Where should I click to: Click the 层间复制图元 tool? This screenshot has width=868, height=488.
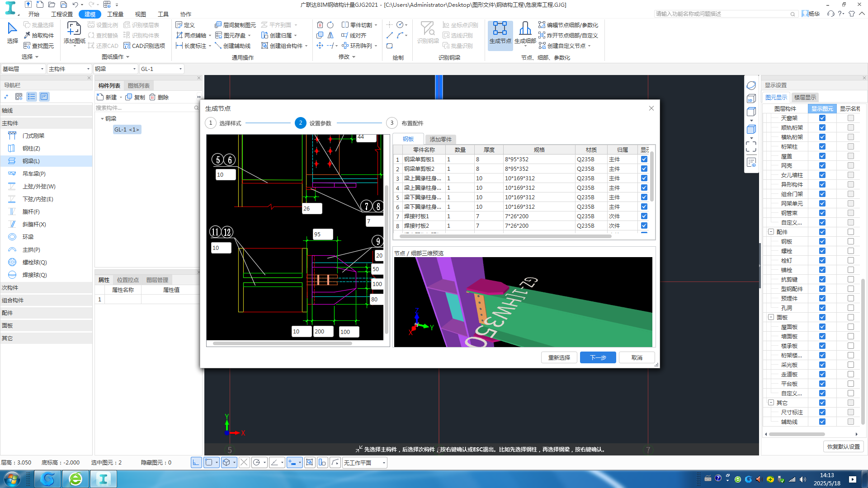click(x=235, y=25)
